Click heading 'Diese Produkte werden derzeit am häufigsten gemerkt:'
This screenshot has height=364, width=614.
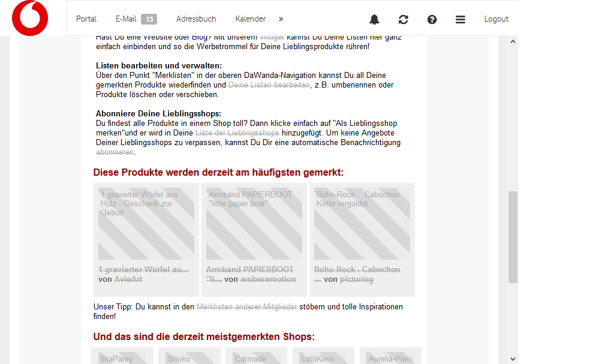[x=218, y=172]
